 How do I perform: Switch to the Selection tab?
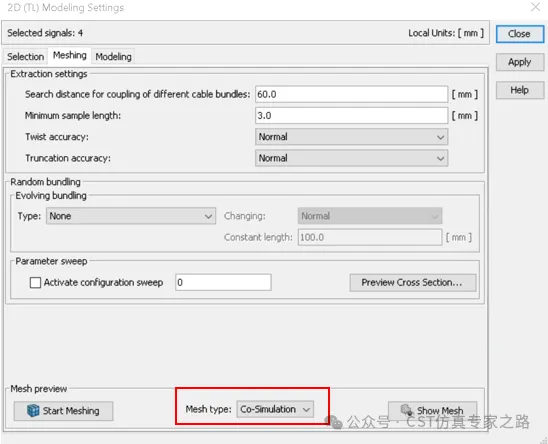coord(26,57)
